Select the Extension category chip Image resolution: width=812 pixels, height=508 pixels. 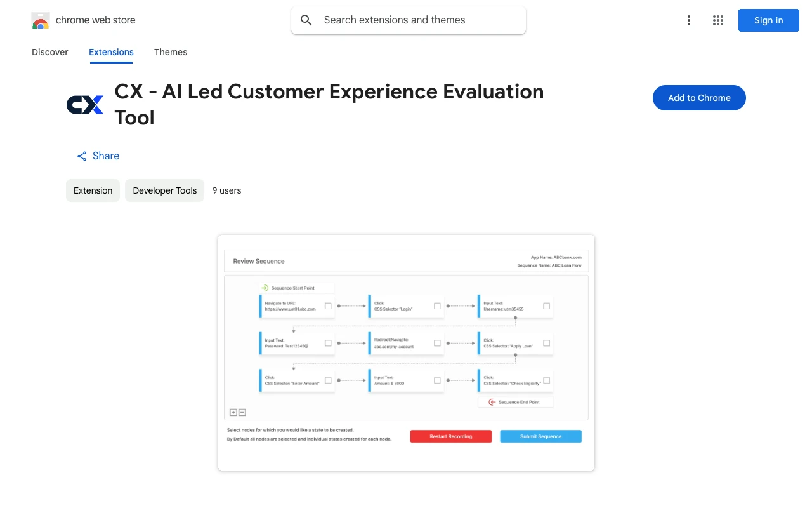[x=93, y=190]
